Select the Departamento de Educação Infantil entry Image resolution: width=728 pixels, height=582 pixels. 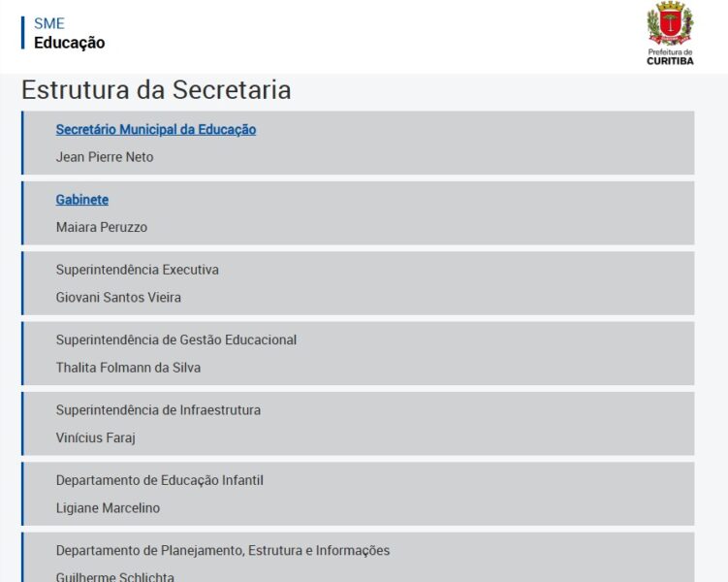[x=160, y=480]
